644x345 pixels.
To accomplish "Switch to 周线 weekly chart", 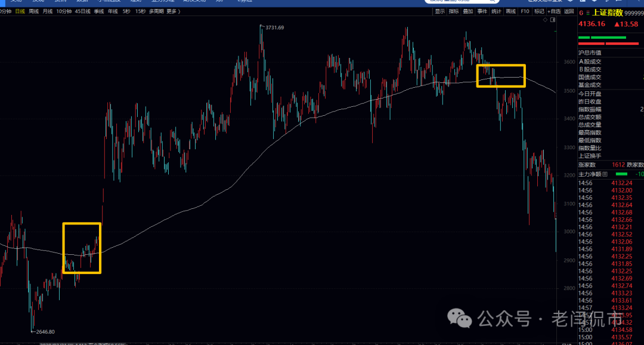I will click(33, 11).
